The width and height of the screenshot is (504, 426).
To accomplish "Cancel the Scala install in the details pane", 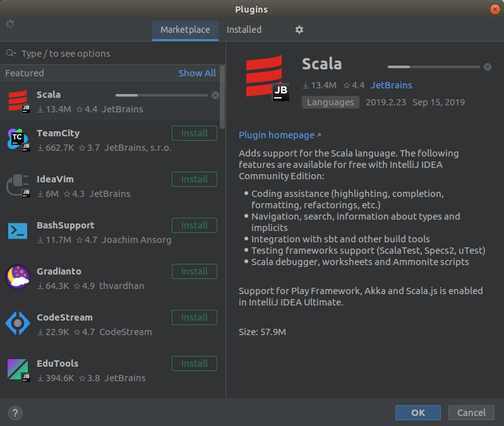I will (488, 66).
